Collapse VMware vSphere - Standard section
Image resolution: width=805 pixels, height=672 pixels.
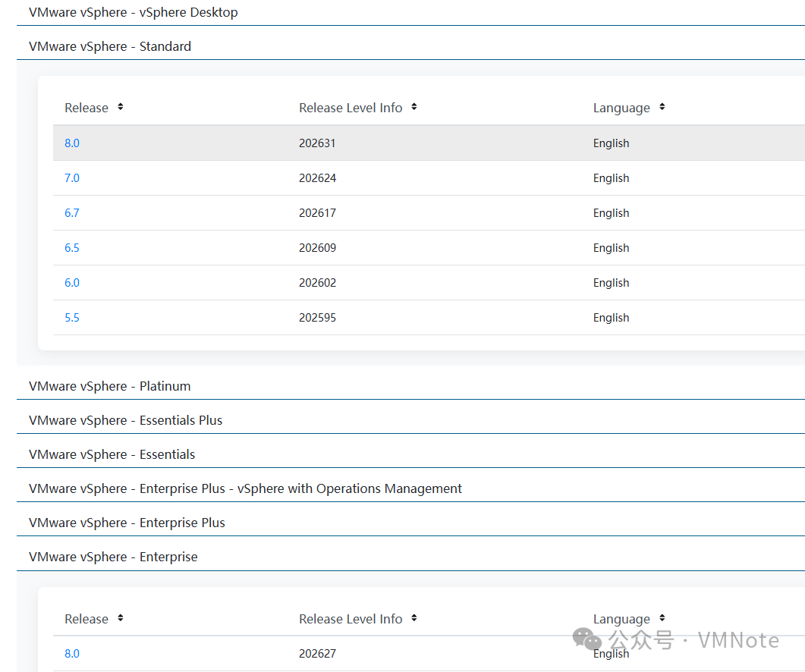tap(110, 46)
